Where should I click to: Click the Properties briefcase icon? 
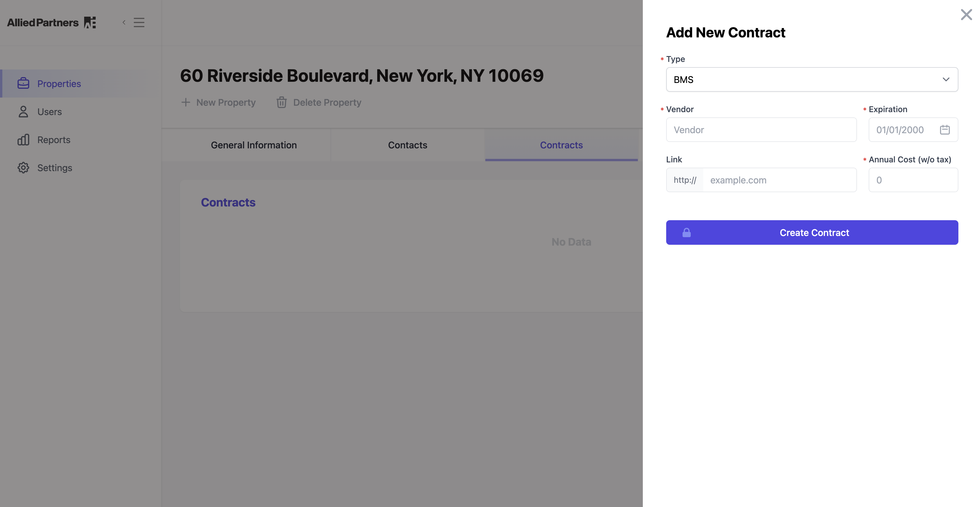pos(23,83)
